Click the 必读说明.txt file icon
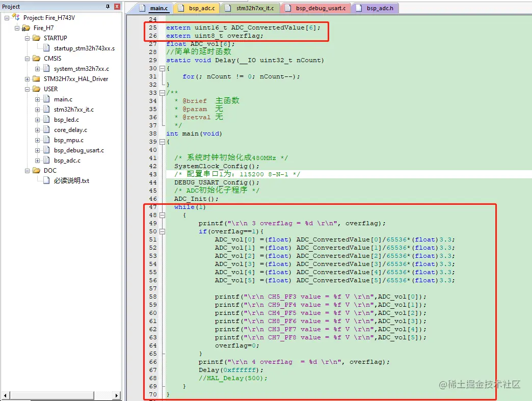 (47, 180)
